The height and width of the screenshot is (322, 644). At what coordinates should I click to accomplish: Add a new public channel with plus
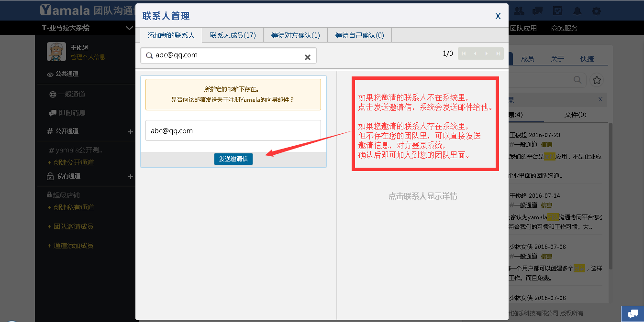click(130, 132)
